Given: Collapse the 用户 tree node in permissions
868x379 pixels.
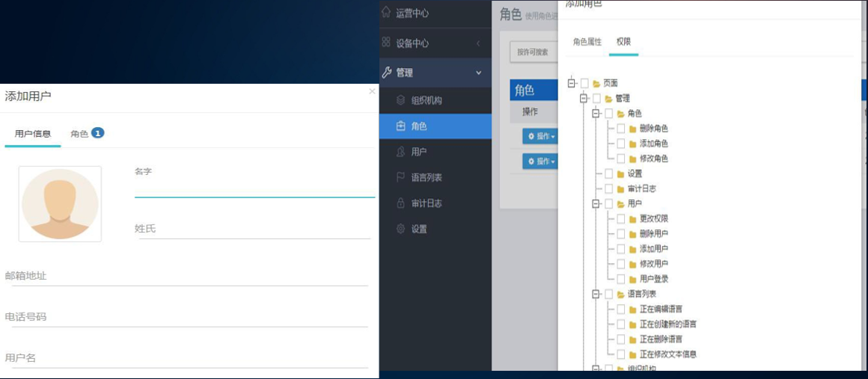Looking at the screenshot, I should click(x=596, y=203).
